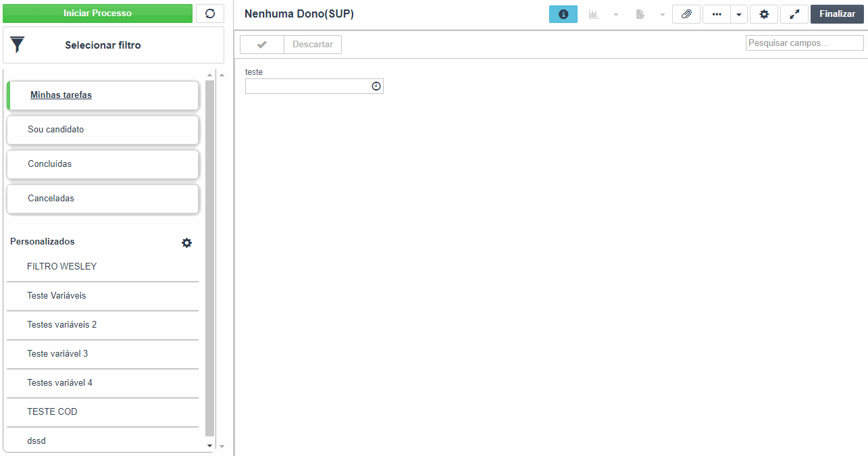This screenshot has width=868, height=456.
Task: Click the funnel filter icon
Action: [x=18, y=45]
